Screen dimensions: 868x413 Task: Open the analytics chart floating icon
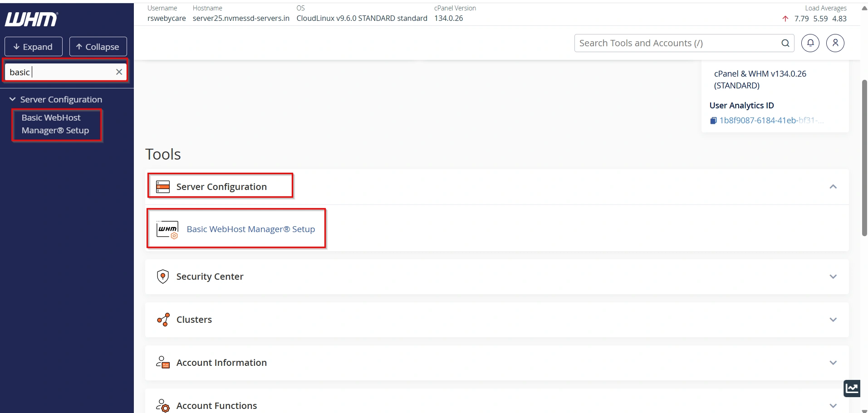pos(852,388)
